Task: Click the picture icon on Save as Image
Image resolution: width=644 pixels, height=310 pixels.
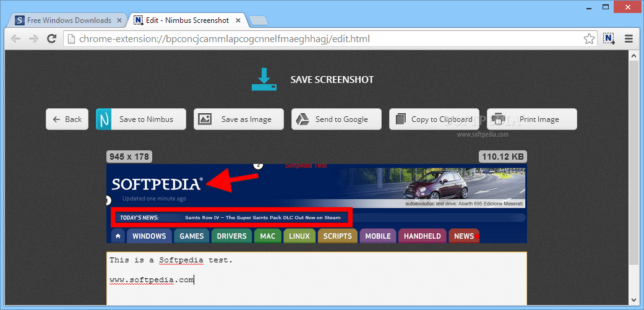Action: click(205, 119)
